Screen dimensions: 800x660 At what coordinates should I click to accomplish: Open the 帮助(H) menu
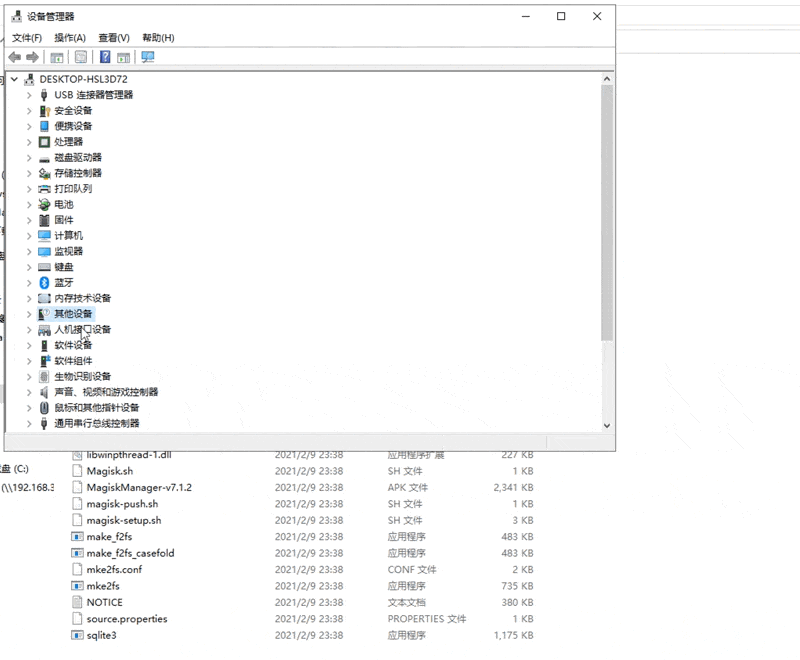[158, 38]
